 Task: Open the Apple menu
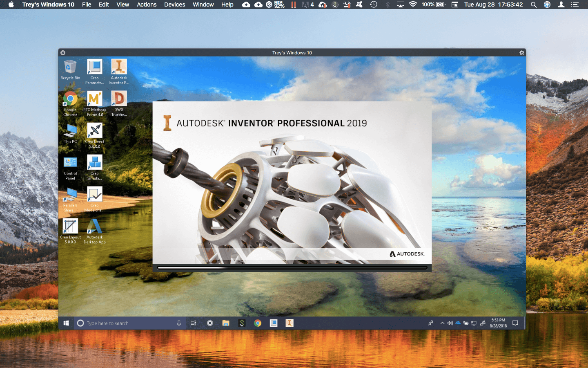coord(11,4)
